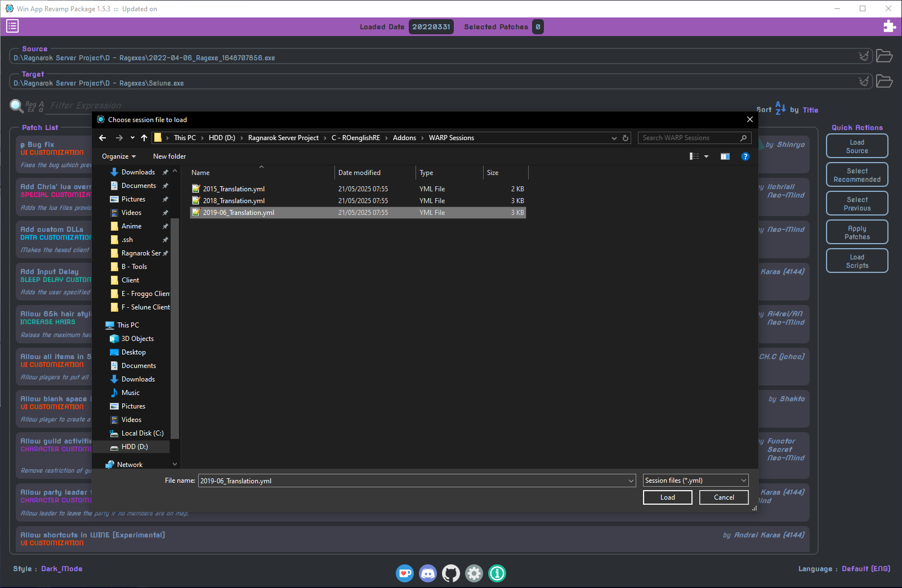Open the .ssh folder in sidebar

tap(127, 240)
